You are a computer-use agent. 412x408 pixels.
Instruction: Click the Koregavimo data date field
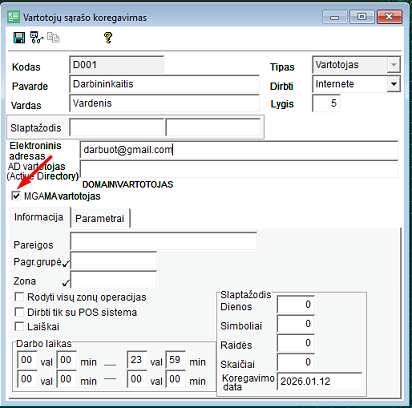[x=319, y=381]
